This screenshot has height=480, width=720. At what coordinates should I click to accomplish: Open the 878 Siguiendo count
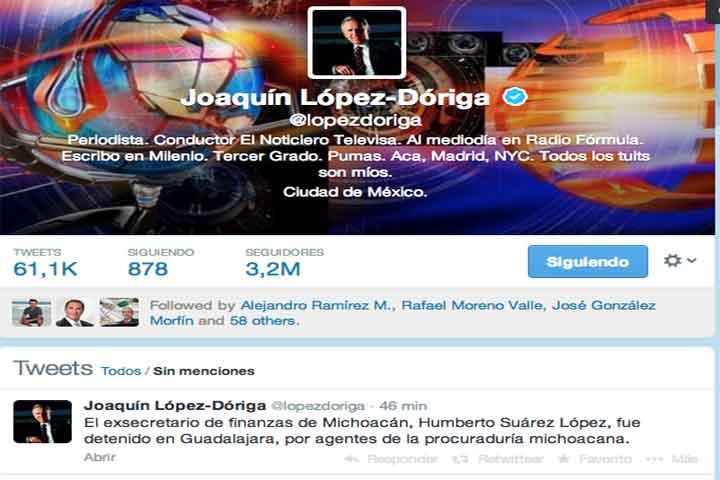[148, 269]
